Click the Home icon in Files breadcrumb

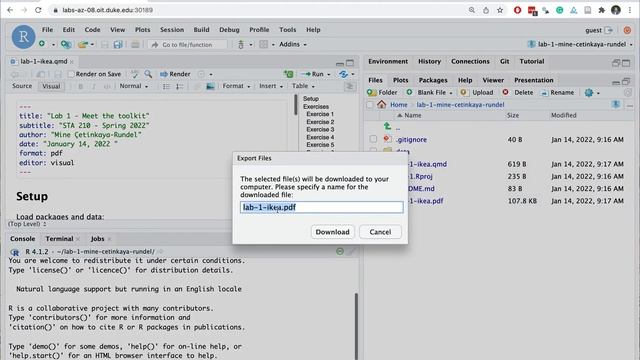click(382, 104)
